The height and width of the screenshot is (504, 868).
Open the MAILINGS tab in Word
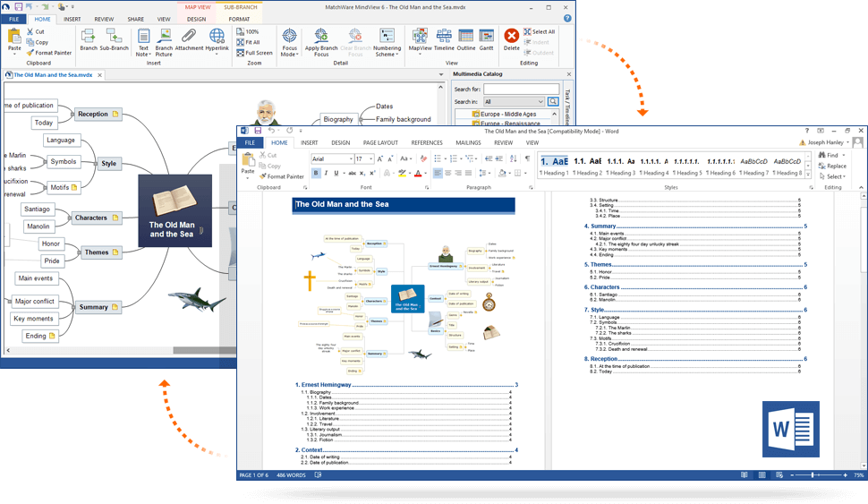[468, 143]
